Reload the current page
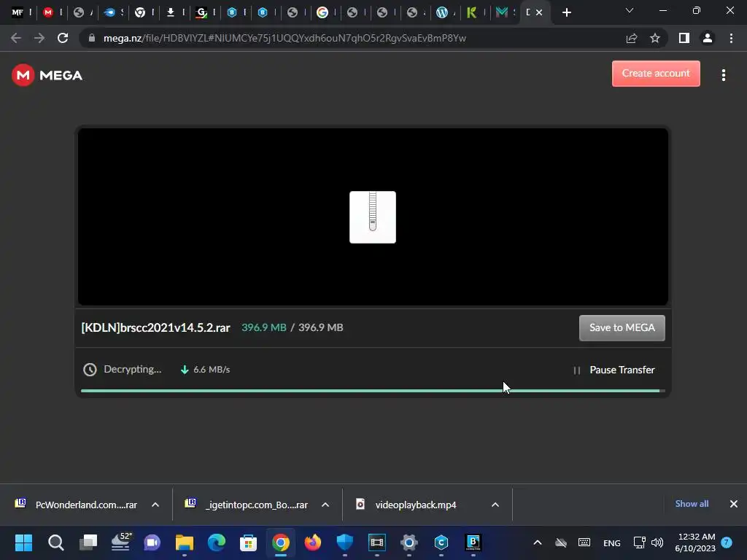This screenshot has height=560, width=747. coord(63,38)
